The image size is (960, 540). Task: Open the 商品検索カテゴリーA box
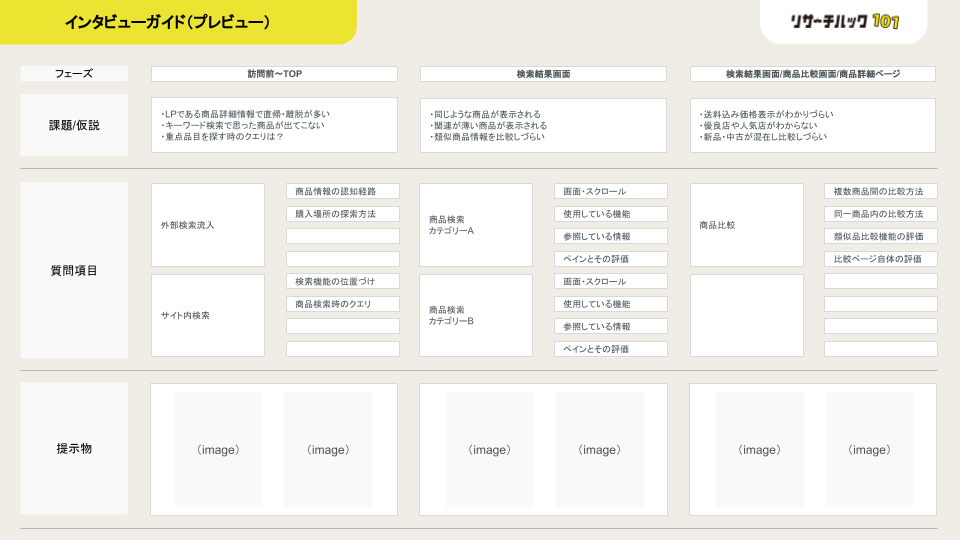[476, 225]
